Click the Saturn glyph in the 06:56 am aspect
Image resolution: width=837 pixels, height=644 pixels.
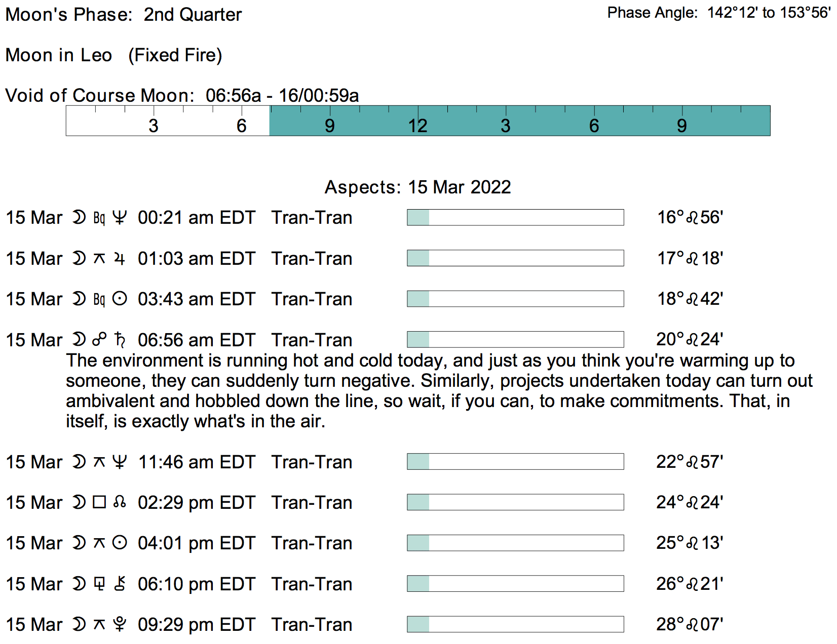tap(120, 340)
